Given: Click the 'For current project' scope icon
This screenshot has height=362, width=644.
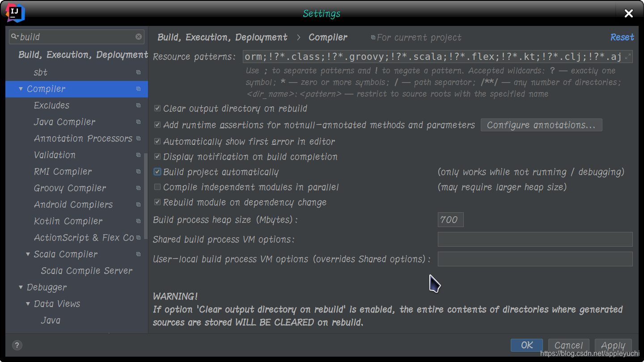Looking at the screenshot, I should (x=374, y=38).
